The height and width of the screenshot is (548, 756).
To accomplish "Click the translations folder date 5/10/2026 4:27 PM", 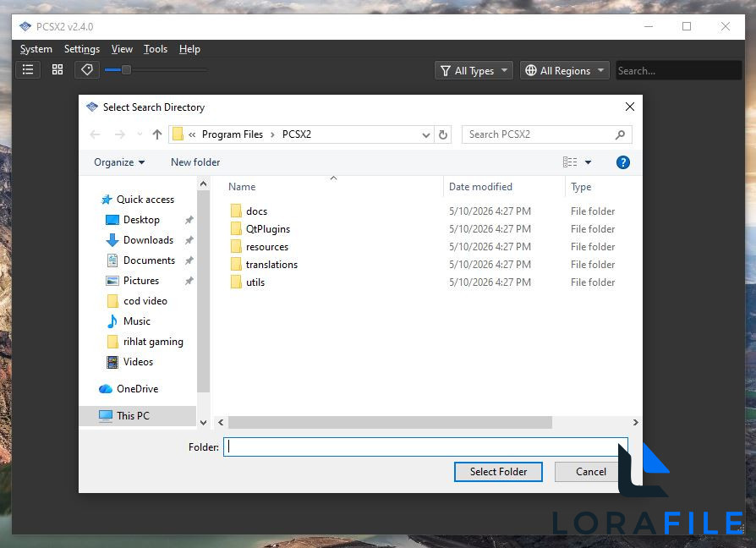I will point(490,265).
